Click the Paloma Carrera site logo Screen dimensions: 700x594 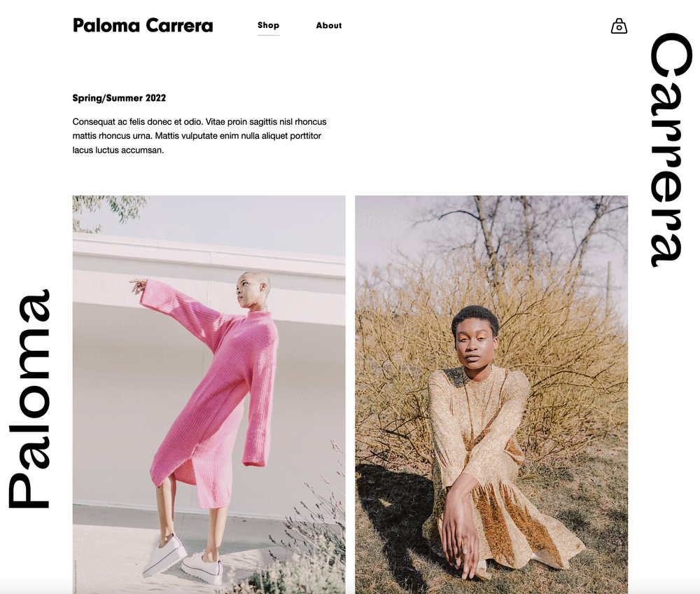click(x=143, y=25)
